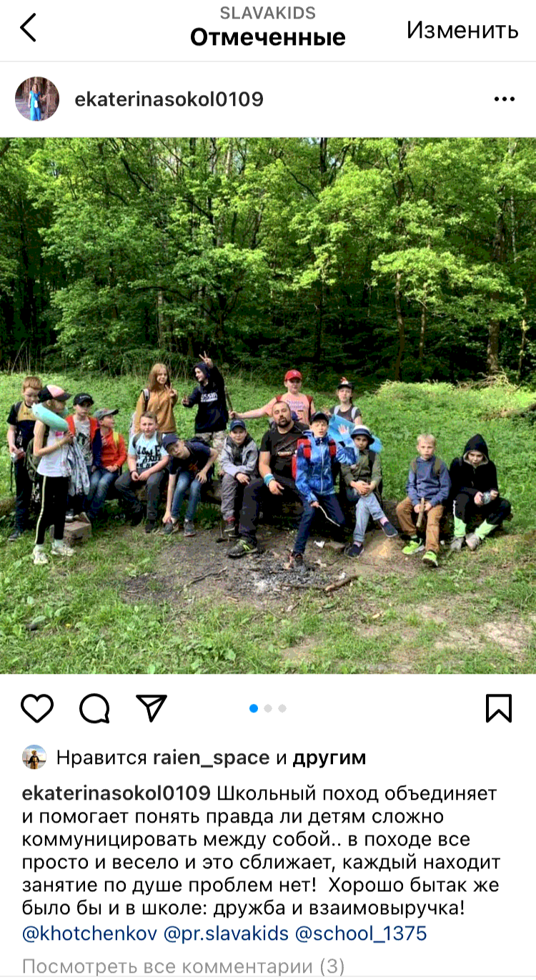Image resolution: width=536 pixels, height=980 pixels.
Task: View другим list of people who liked
Action: (x=329, y=758)
